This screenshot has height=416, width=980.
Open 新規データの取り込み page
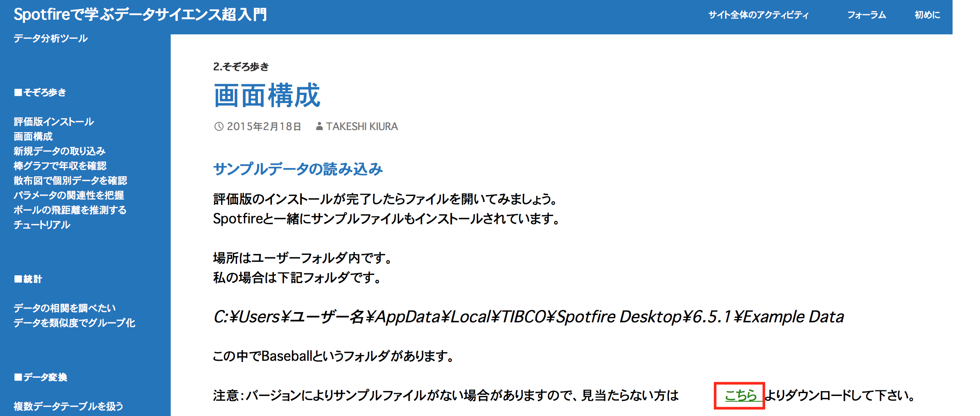click(60, 151)
